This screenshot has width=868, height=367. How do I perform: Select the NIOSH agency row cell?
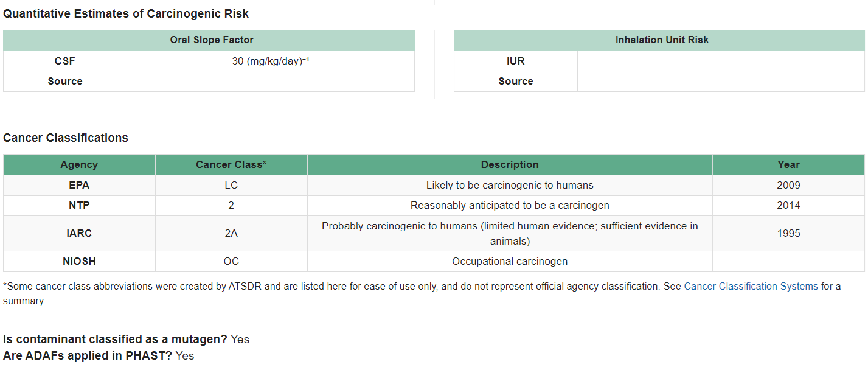tap(79, 261)
